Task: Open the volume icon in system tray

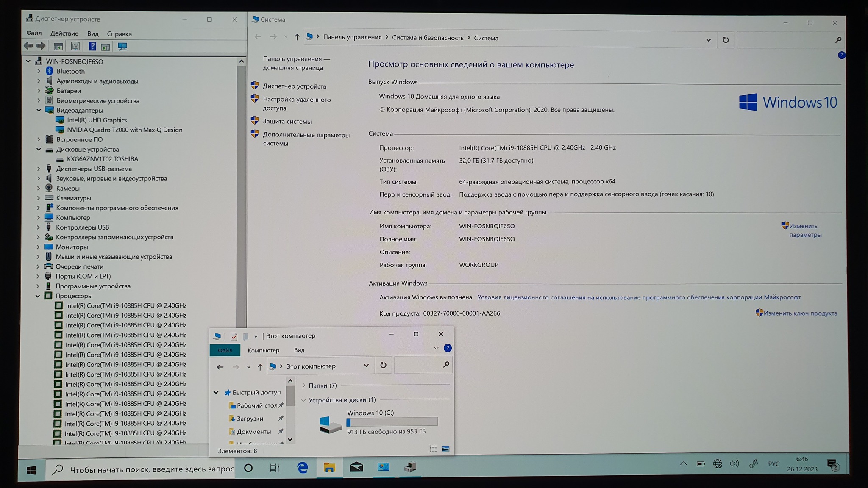Action: pyautogui.click(x=734, y=463)
